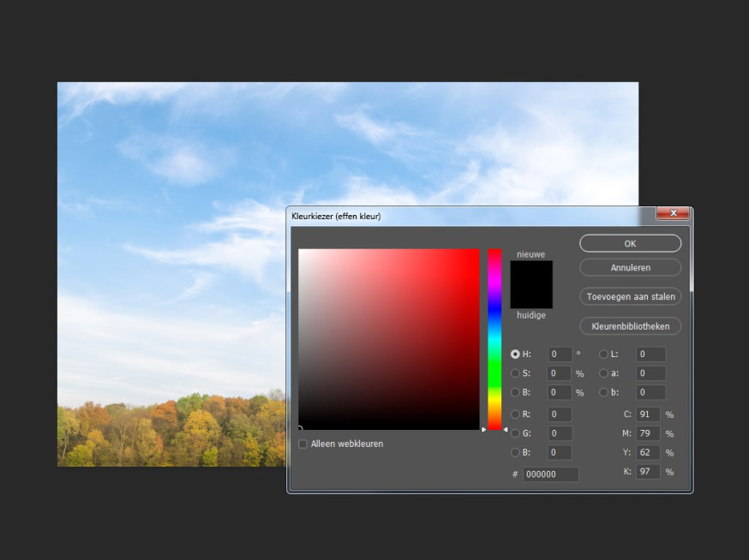Cancel via the Annuleren button
The image size is (749, 560).
[x=630, y=267]
